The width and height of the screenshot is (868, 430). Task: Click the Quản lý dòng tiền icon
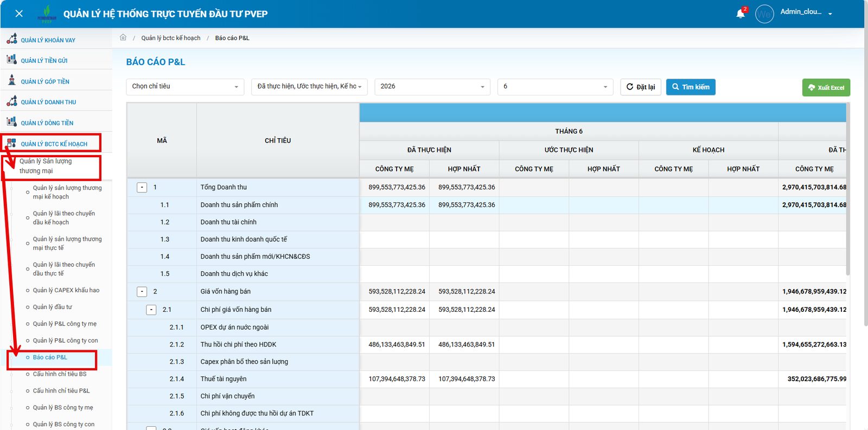[11, 122]
